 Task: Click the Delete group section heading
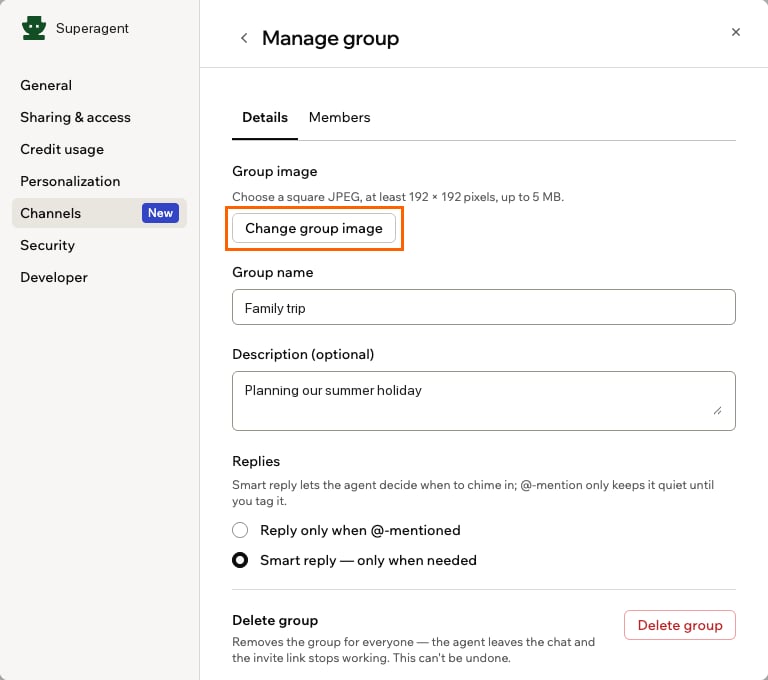[275, 620]
